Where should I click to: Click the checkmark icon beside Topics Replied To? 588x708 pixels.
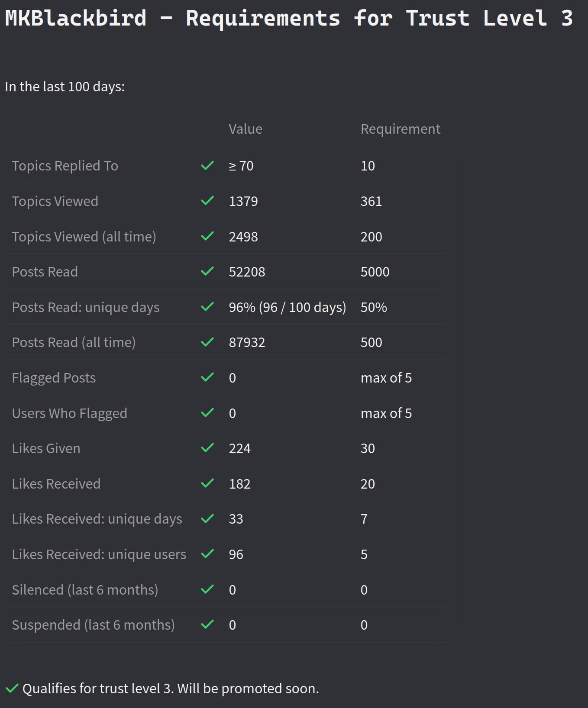click(x=207, y=166)
